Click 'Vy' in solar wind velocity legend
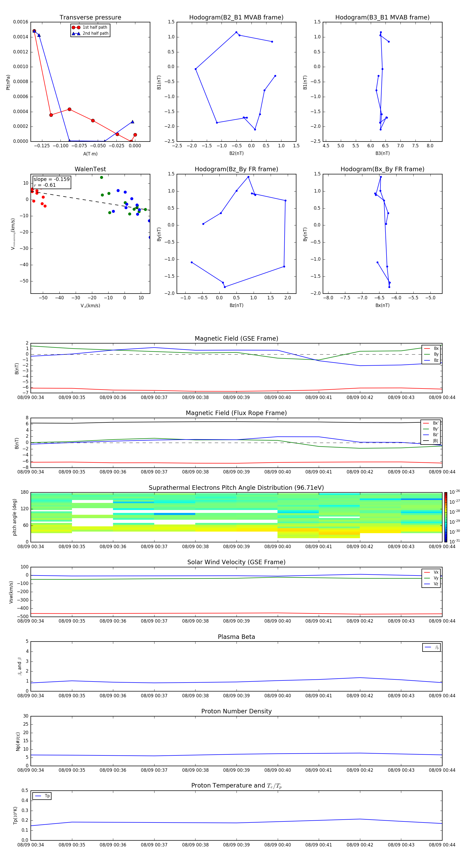Image resolution: width=473 pixels, height=868 pixels. pos(431,578)
